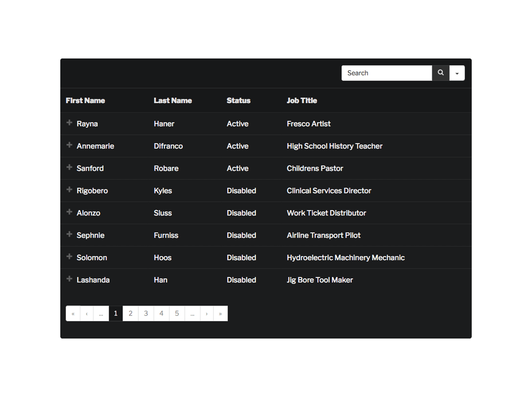The width and height of the screenshot is (532, 399).
Task: Sort table by Last Name header
Action: [x=172, y=101]
